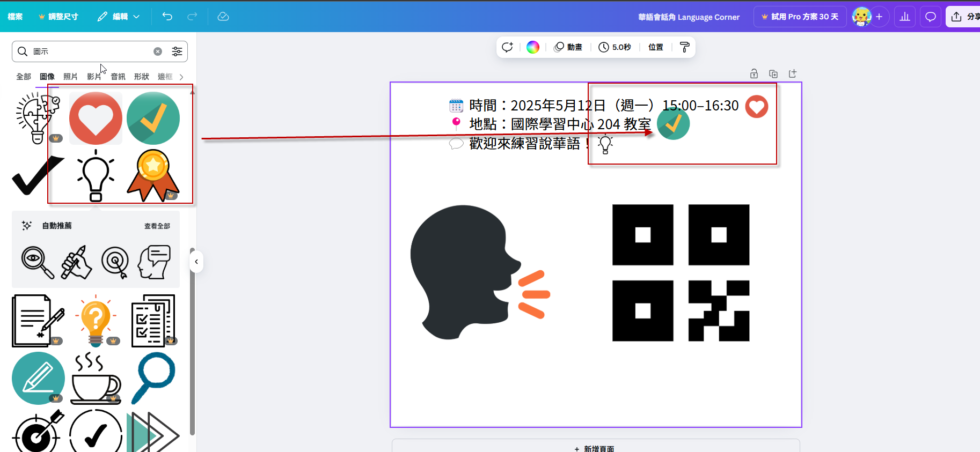Insert the target with arrow graphic

click(x=38, y=431)
